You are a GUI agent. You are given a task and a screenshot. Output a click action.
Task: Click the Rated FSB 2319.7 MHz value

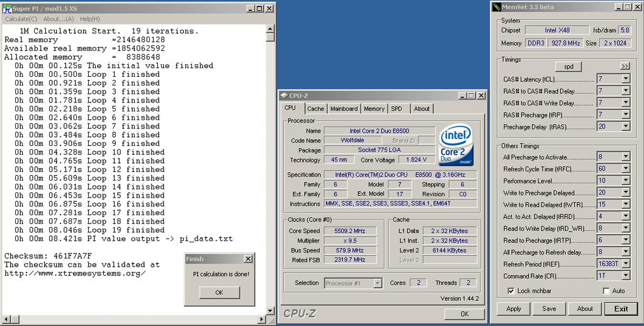[x=350, y=260]
